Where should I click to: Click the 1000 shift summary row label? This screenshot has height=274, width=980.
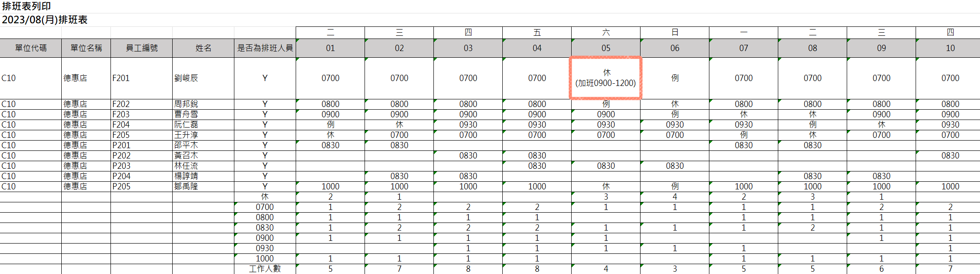[x=265, y=258]
